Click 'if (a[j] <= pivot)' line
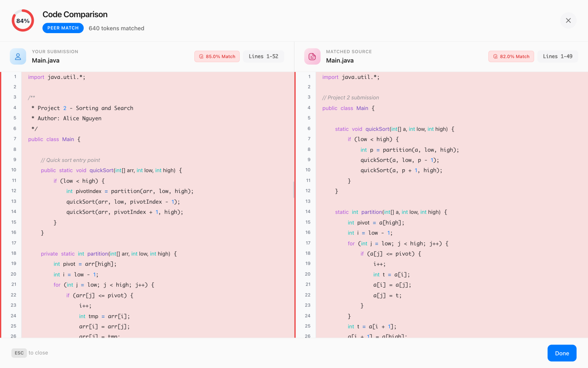The height and width of the screenshot is (368, 588). click(x=391, y=254)
